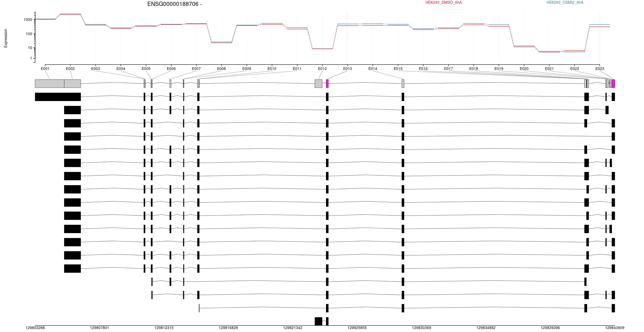Image resolution: width=644 pixels, height=332 pixels.
Task: Click the large gray E001 exon box
Action: point(50,84)
